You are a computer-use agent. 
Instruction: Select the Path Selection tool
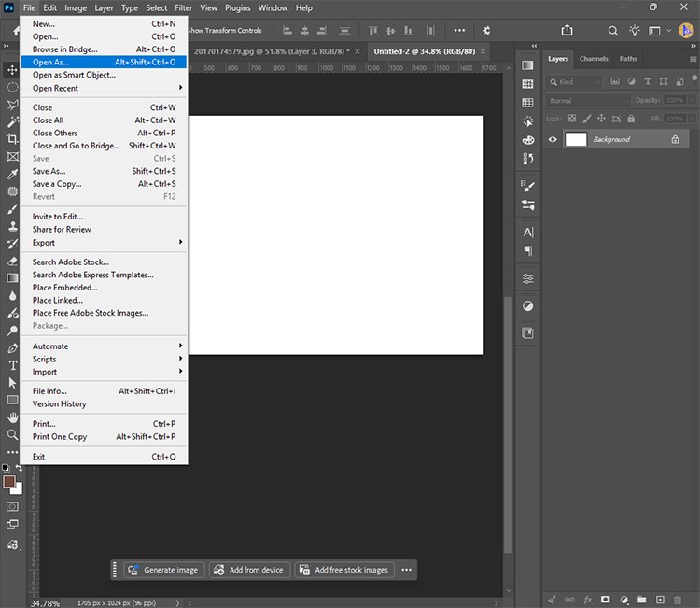[x=12, y=383]
